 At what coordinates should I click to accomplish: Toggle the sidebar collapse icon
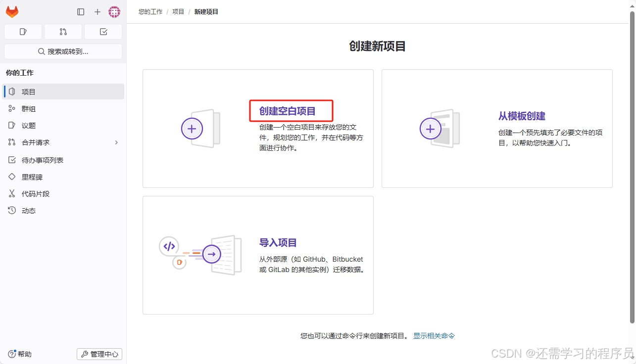coord(81,12)
